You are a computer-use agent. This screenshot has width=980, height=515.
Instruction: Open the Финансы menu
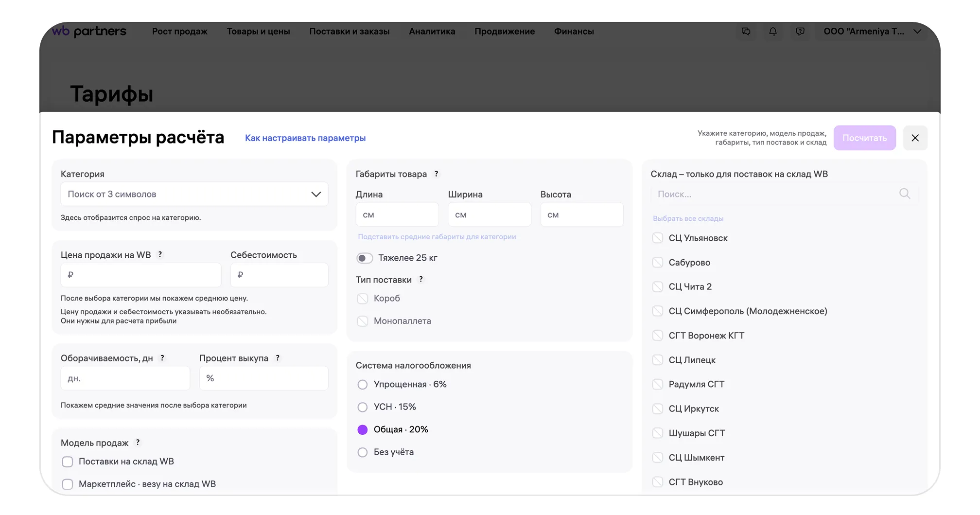click(574, 32)
